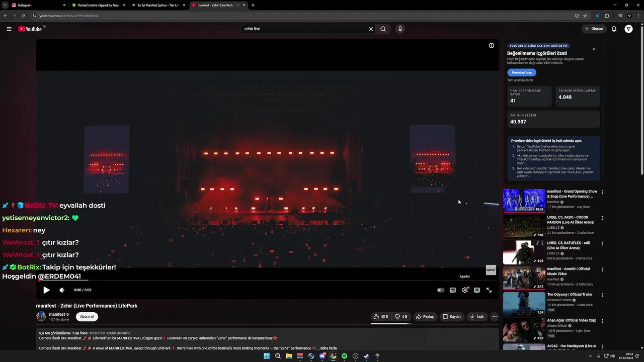
Task: Share the video with Paylaş
Action: click(x=425, y=317)
